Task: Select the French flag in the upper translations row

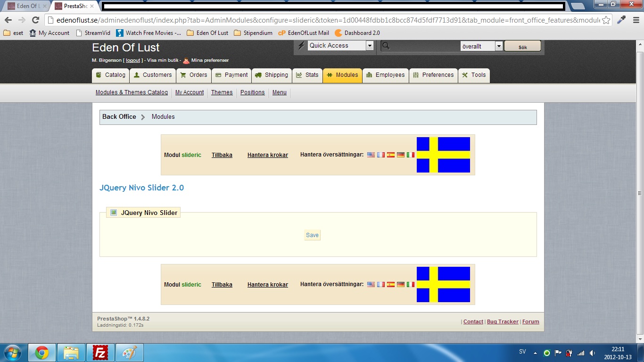Action: coord(381,155)
